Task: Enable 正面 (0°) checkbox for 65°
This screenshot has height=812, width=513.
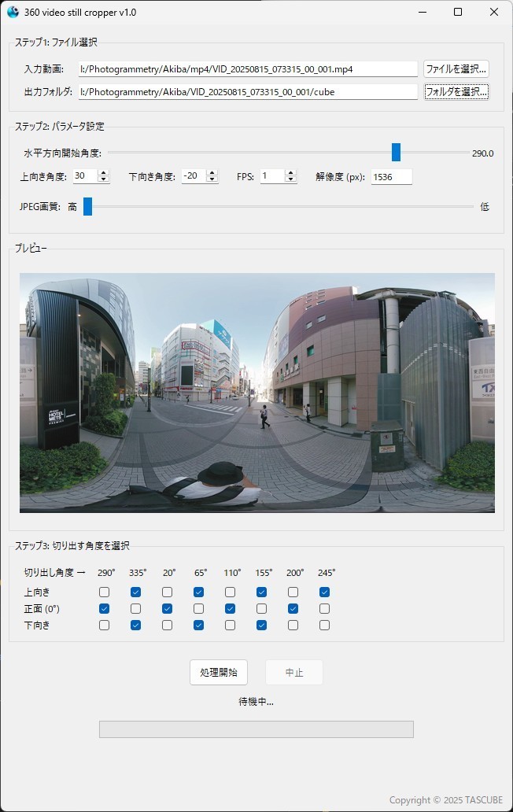Action: point(198,608)
